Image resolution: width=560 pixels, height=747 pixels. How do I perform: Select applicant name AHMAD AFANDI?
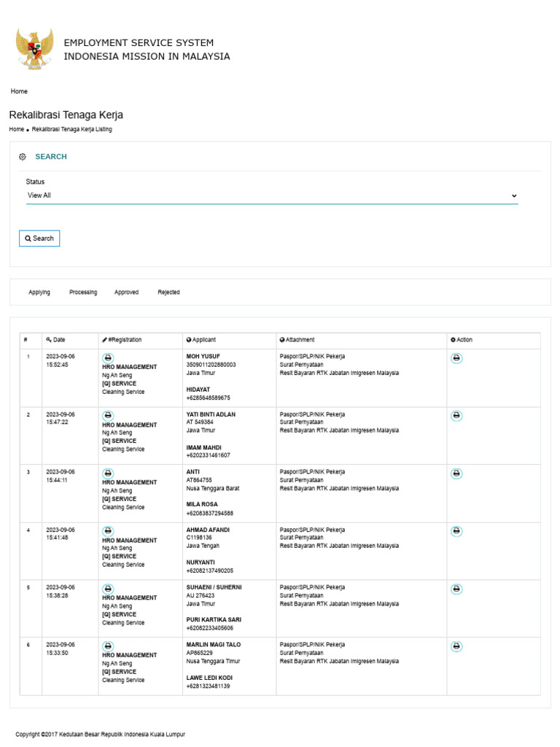pyautogui.click(x=208, y=530)
